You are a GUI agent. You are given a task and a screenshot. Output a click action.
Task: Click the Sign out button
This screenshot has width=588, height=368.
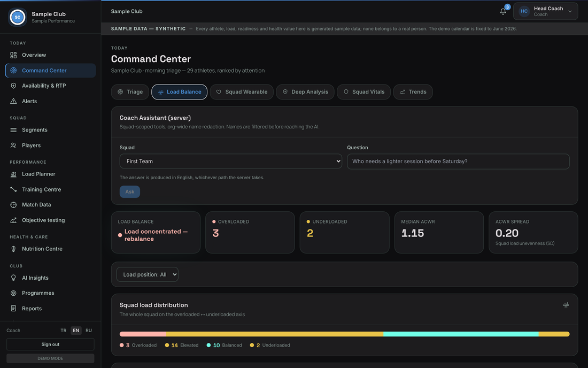(x=50, y=344)
